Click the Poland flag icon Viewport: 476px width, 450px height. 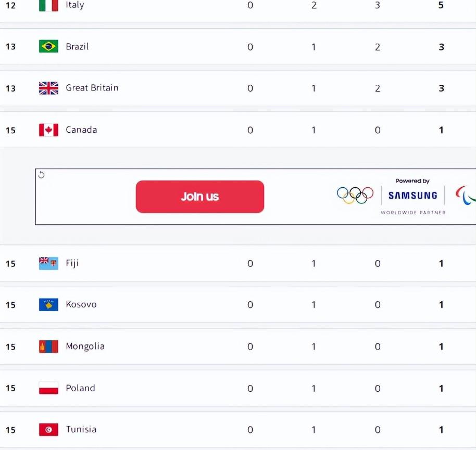(48, 388)
